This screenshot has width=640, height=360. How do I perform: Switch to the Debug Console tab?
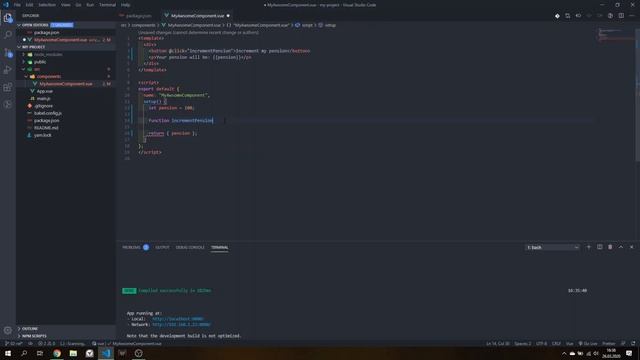tap(190, 247)
